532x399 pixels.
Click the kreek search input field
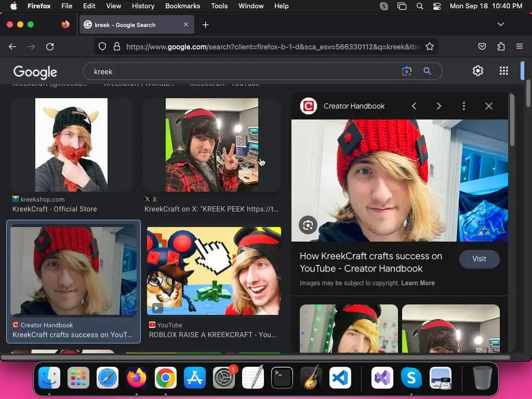coord(244,72)
